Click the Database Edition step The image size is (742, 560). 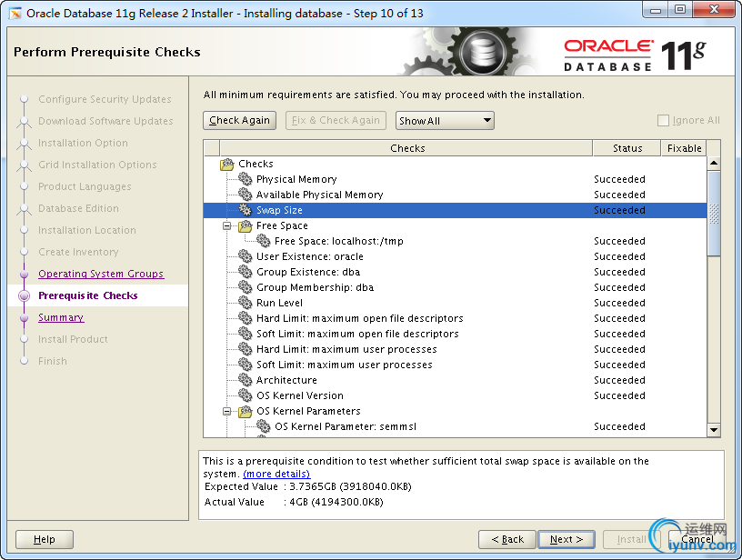[x=78, y=208]
